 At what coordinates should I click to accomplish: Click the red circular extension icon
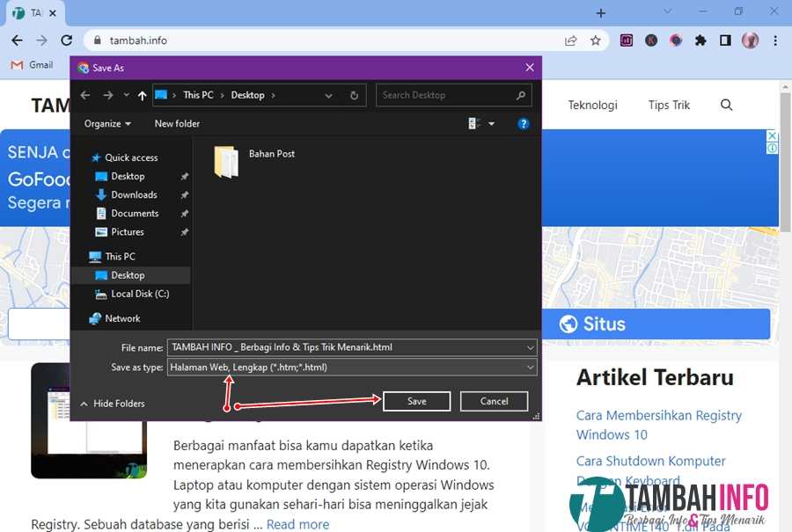[676, 40]
